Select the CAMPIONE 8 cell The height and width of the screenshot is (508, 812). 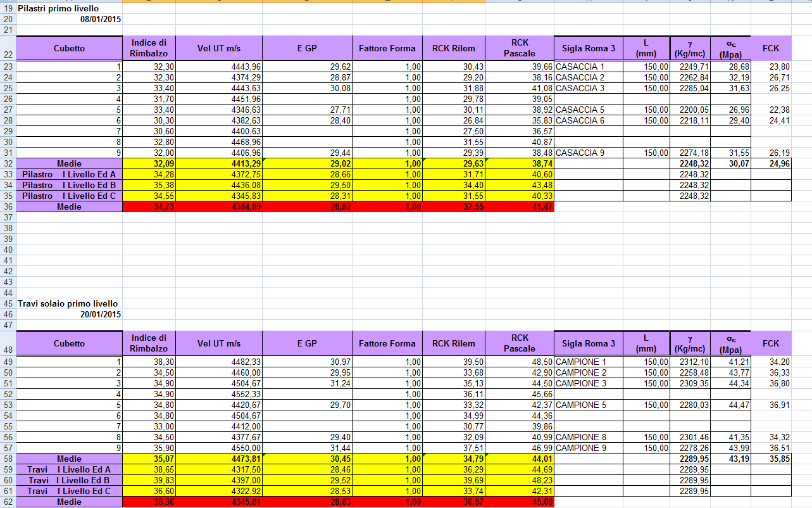pos(589,437)
